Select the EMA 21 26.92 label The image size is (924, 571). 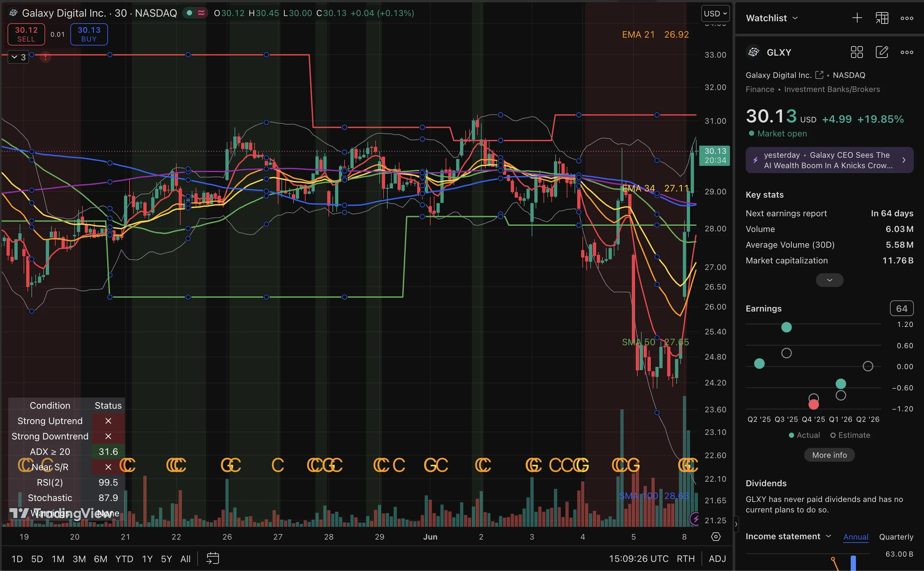pyautogui.click(x=655, y=34)
